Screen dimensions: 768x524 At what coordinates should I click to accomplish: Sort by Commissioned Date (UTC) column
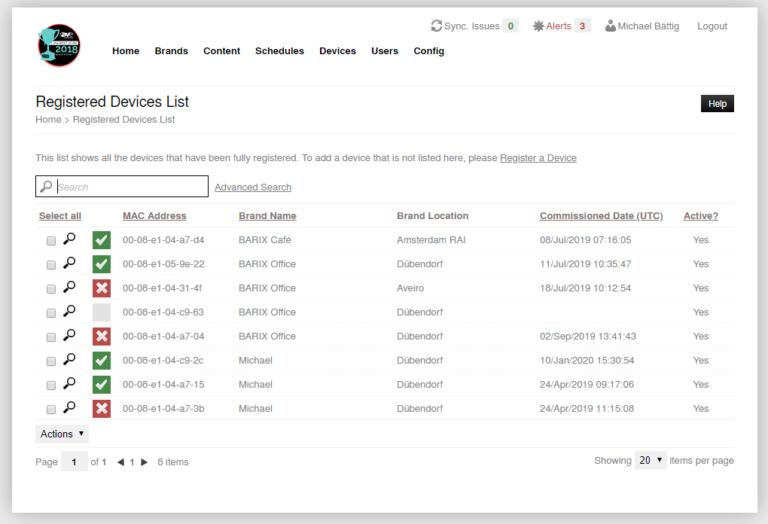click(601, 216)
